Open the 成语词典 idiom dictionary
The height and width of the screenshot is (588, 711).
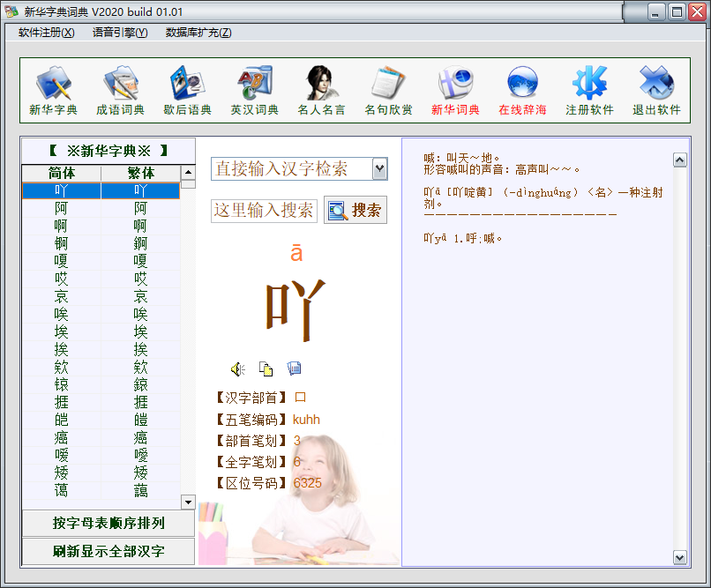point(120,91)
